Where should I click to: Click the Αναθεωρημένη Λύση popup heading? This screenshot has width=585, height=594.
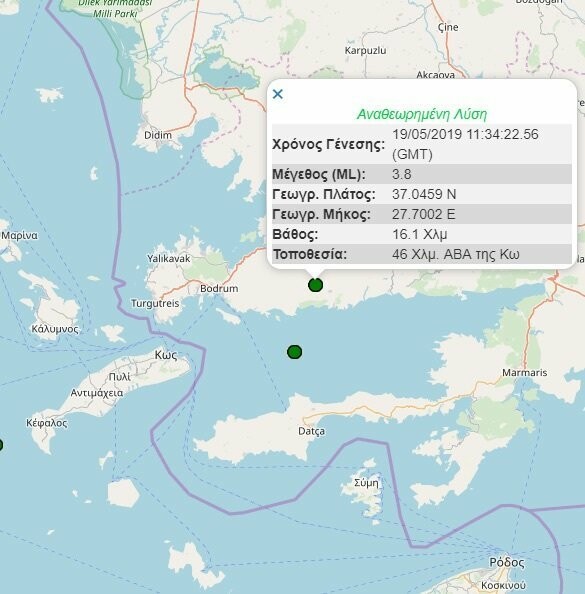coord(422,114)
